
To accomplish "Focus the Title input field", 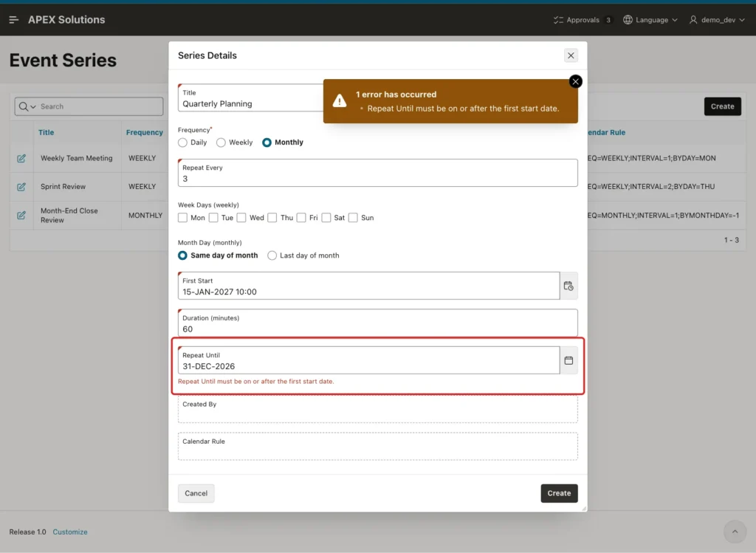I will point(251,98).
